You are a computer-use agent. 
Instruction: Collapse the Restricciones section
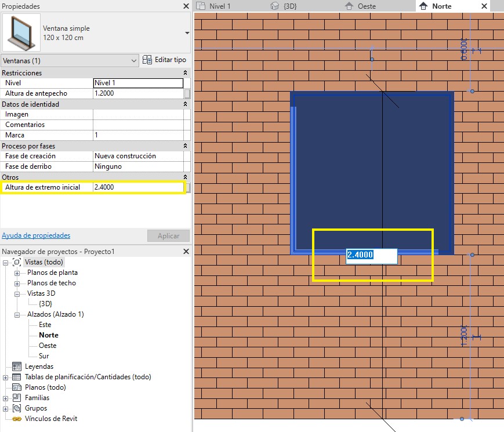pyautogui.click(x=185, y=73)
